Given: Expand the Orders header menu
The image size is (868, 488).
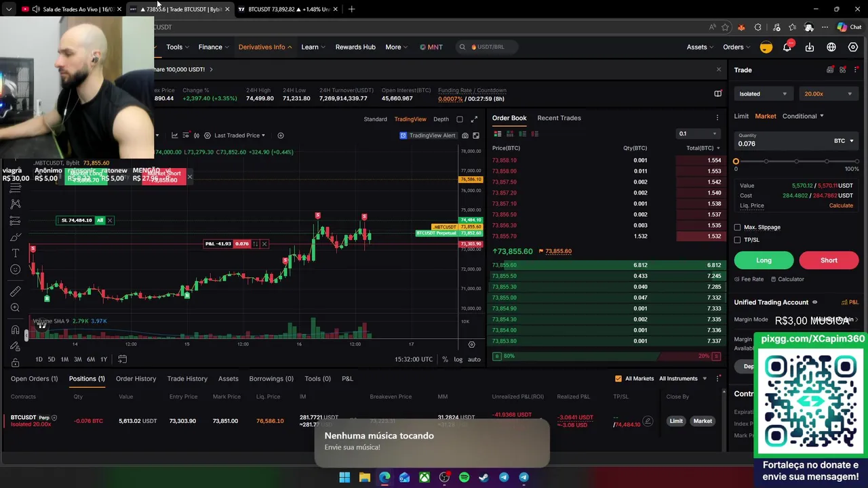Looking at the screenshot, I should (736, 47).
